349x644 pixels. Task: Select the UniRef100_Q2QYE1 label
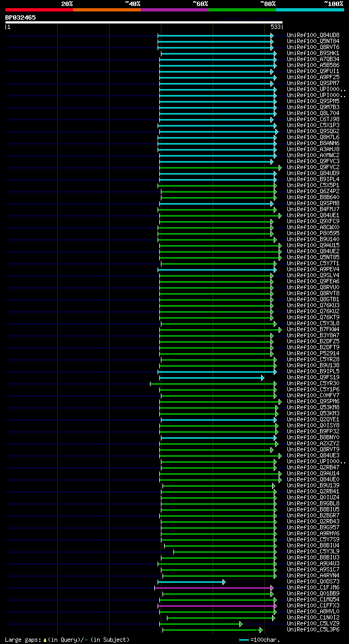[x=313, y=419]
